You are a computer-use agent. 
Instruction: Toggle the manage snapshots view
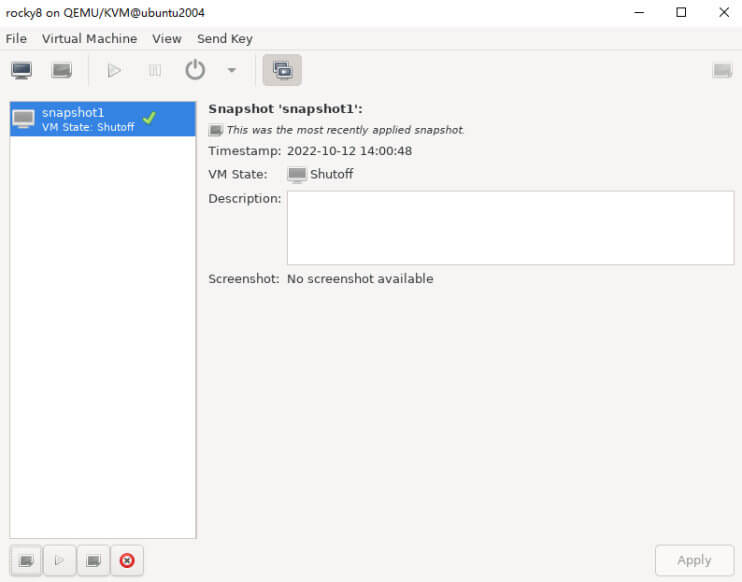point(282,70)
